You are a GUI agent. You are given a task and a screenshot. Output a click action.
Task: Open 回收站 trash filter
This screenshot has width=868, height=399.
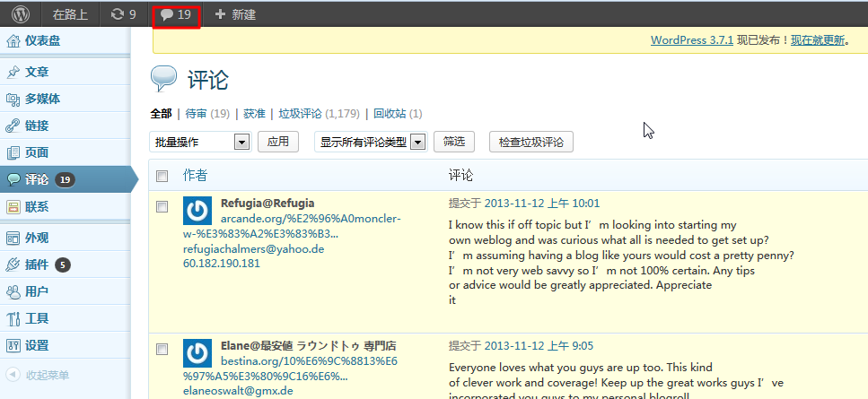click(x=390, y=114)
